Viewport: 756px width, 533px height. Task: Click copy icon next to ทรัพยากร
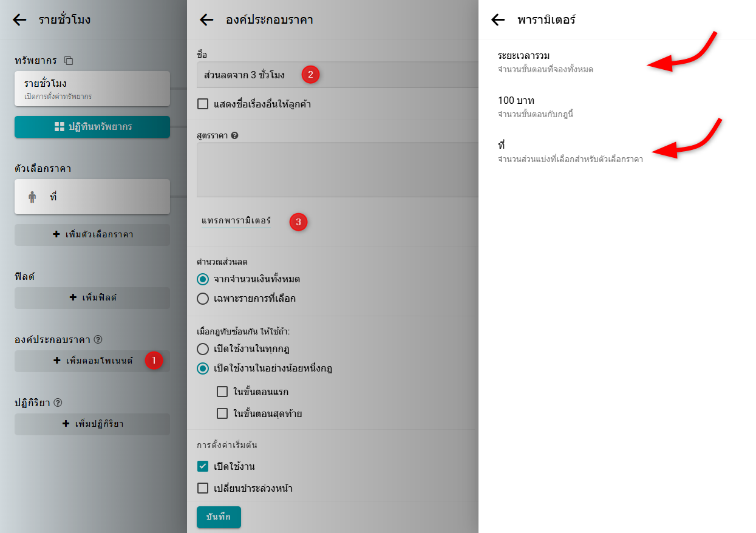click(x=69, y=61)
